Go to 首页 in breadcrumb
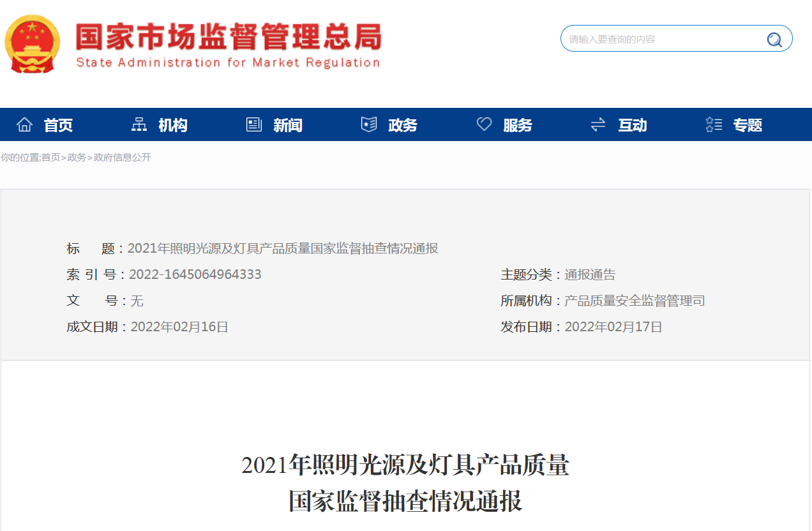812x531 pixels. 51,158
